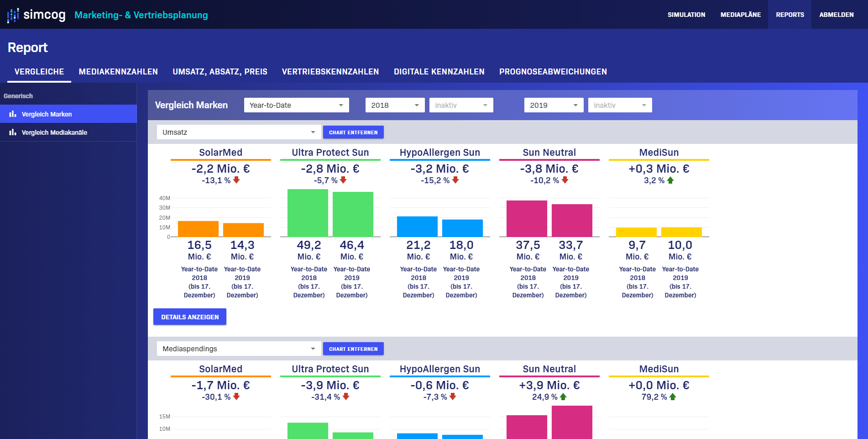Click the SolarMed heading in the Mediaspendings chart
Viewport: 868px width, 439px height.
pyautogui.click(x=221, y=369)
